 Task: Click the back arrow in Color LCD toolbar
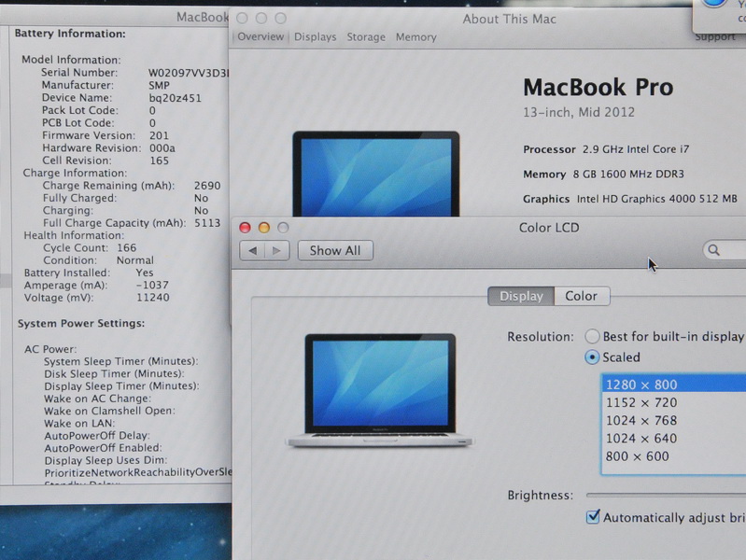click(253, 251)
